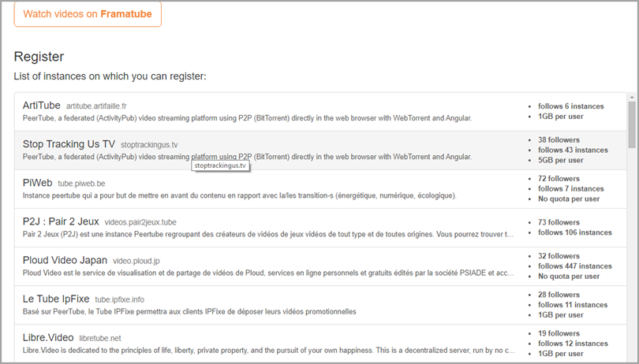Open the Stop Tracking Us TV instance
The width and height of the screenshot is (639, 364).
pos(69,144)
